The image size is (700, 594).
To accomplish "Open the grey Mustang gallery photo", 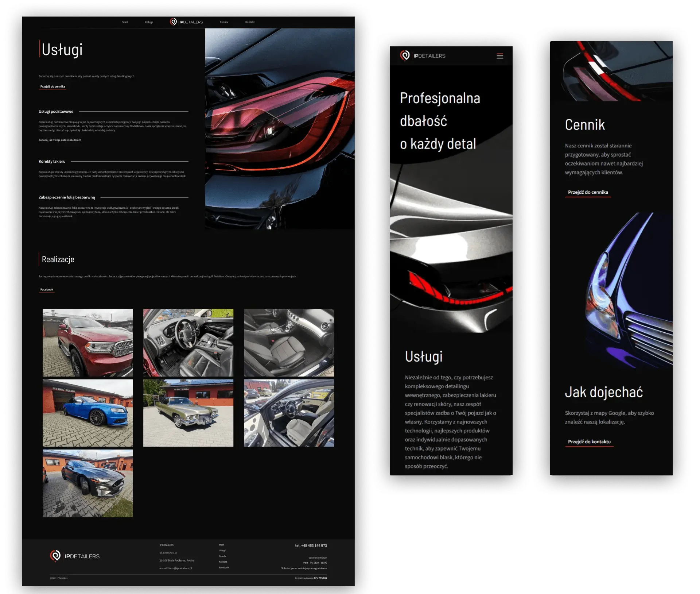I will tap(87, 483).
